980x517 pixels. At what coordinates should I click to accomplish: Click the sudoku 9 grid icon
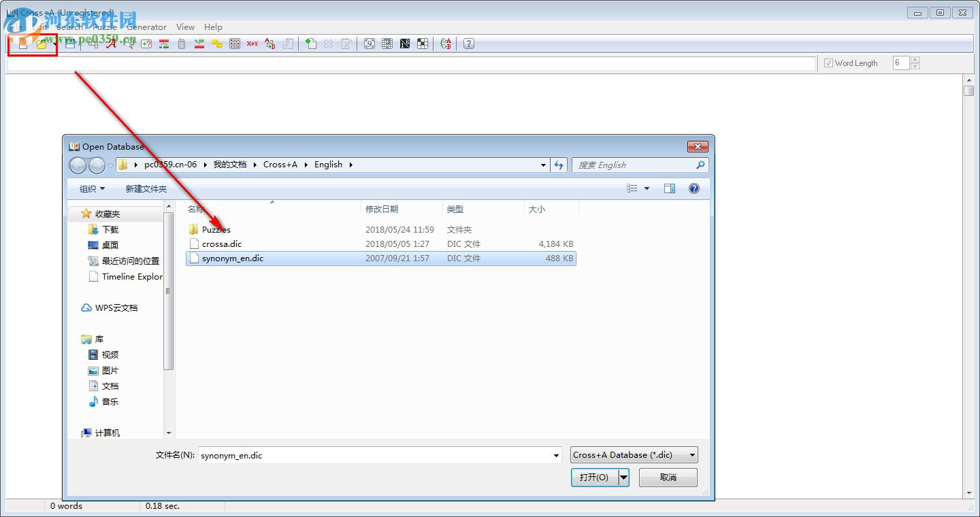370,44
